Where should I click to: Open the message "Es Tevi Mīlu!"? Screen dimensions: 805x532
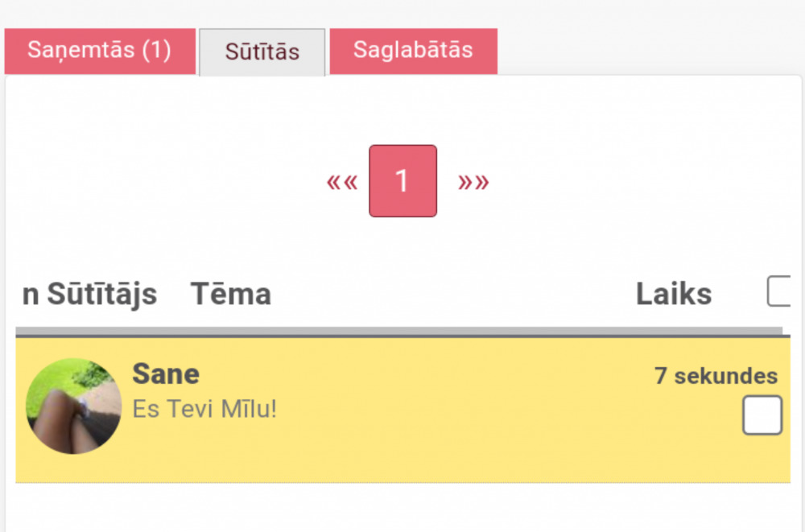[204, 410]
